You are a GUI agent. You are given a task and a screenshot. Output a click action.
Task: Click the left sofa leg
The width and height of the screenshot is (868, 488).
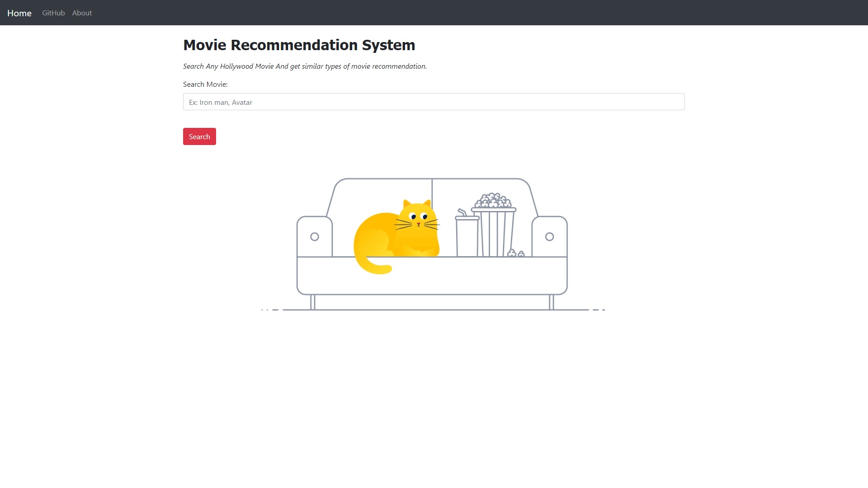pyautogui.click(x=312, y=302)
